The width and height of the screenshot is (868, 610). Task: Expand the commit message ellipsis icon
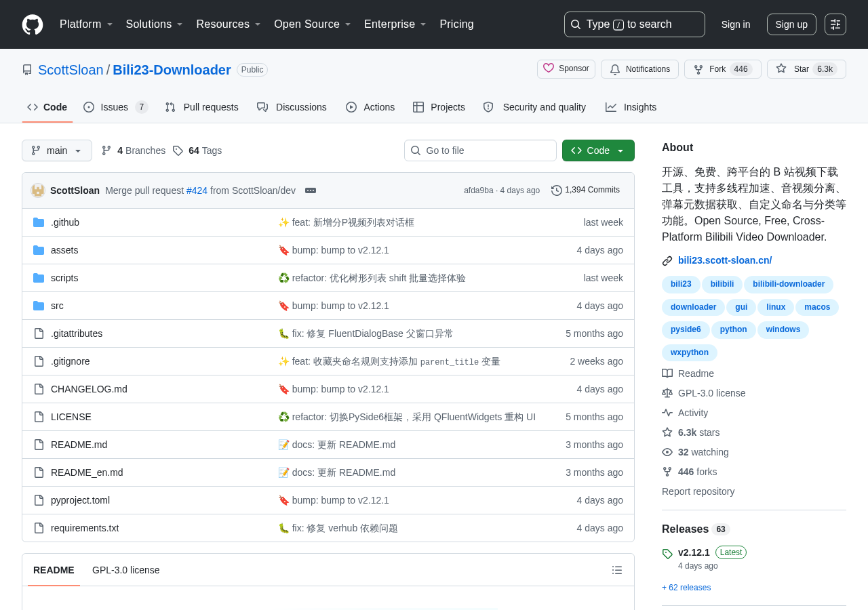click(x=311, y=190)
